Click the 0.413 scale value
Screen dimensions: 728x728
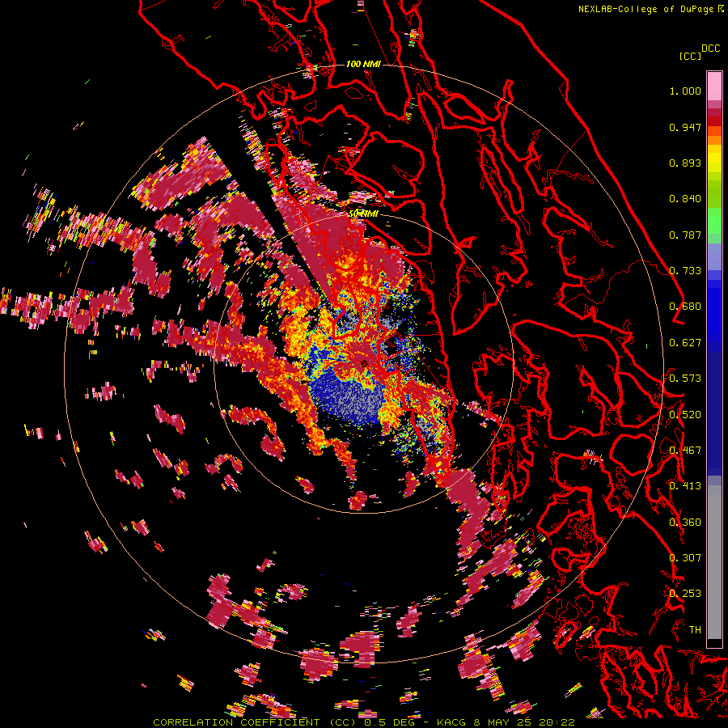tap(685, 486)
